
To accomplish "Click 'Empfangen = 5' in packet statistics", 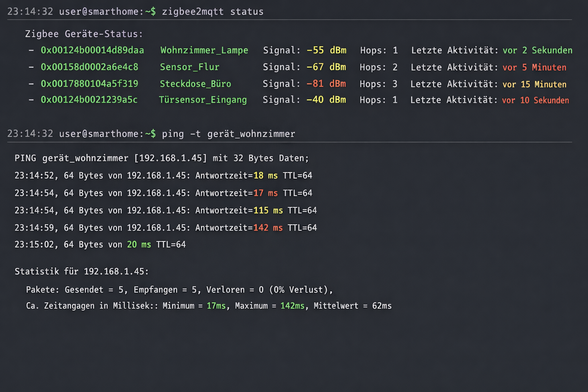I will [165, 290].
